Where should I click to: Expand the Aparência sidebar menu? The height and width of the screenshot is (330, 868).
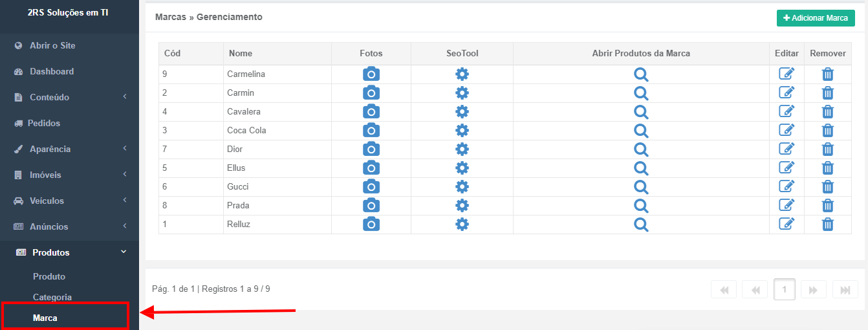69,149
